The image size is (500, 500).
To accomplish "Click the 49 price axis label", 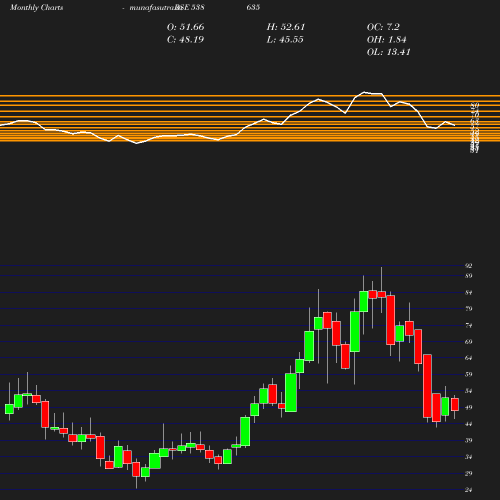I will pos(469,407).
